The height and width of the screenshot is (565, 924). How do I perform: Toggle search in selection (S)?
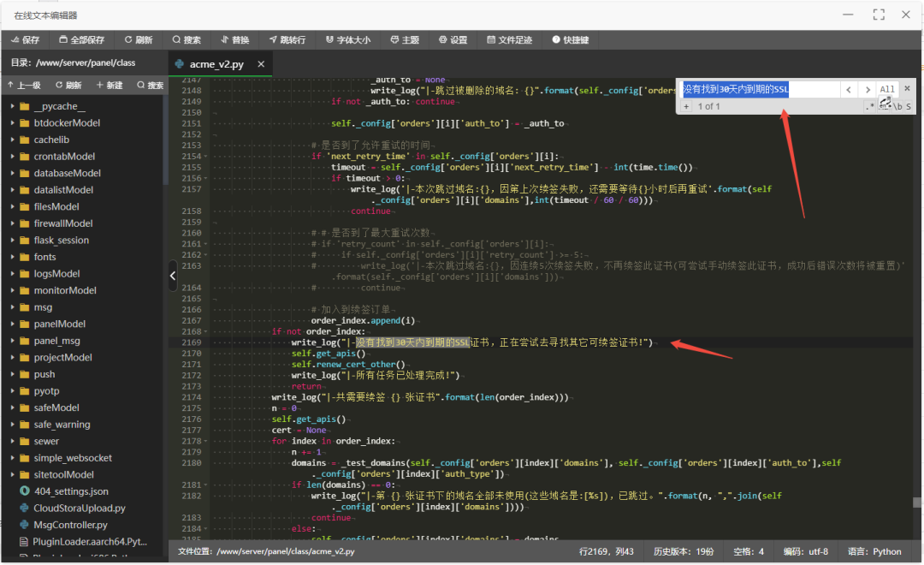(x=909, y=107)
